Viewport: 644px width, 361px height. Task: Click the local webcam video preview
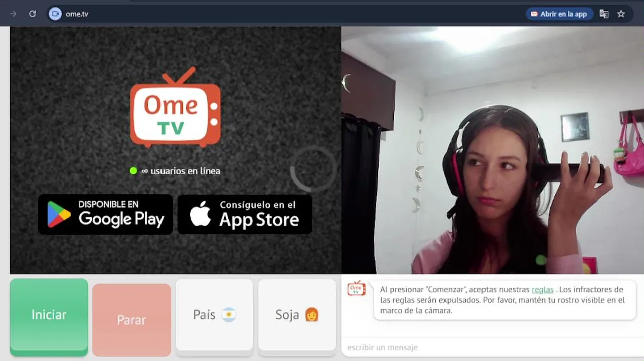[x=493, y=150]
